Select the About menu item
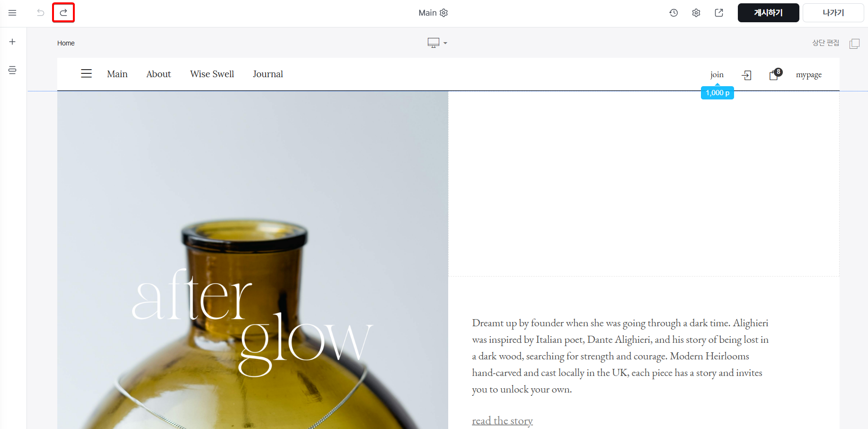Viewport: 868px width, 429px height. pos(159,74)
